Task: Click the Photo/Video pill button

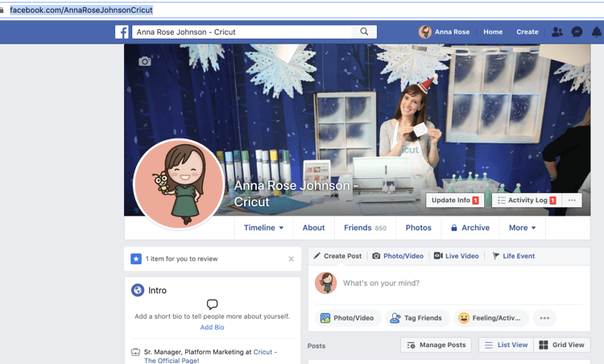Action: [348, 318]
